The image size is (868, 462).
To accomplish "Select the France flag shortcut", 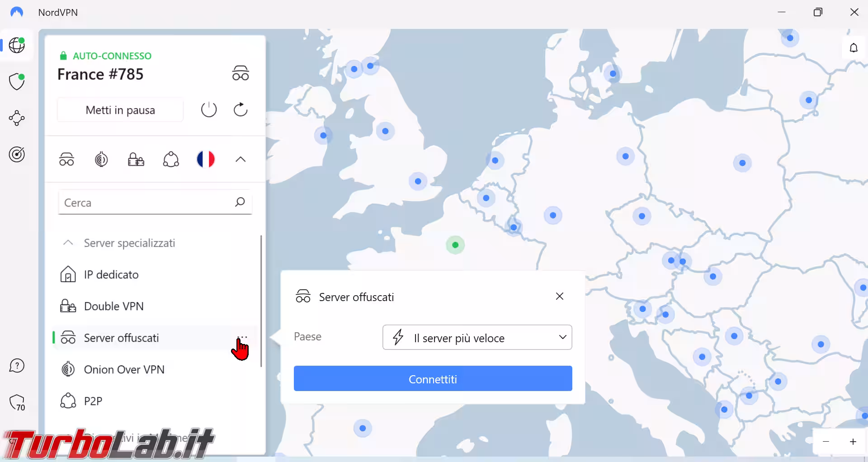I will pos(206,159).
